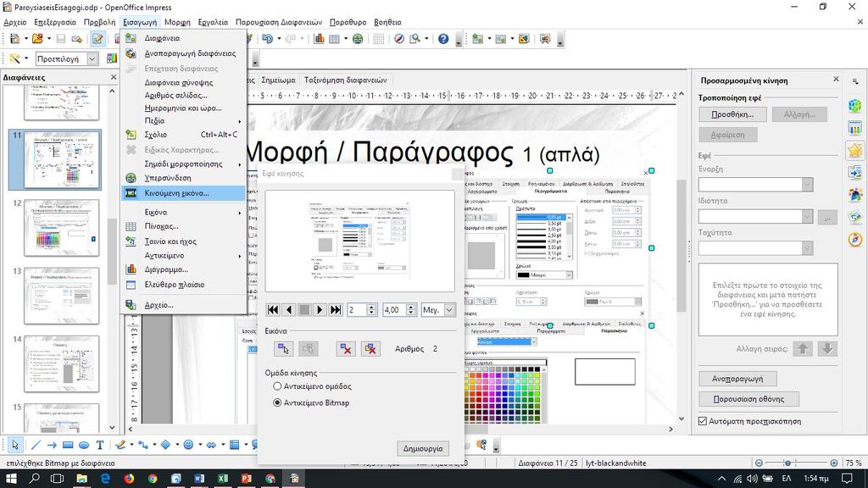Viewport: 868px width, 488px height.
Task: Start slide show toolbar icon
Action: (545, 39)
